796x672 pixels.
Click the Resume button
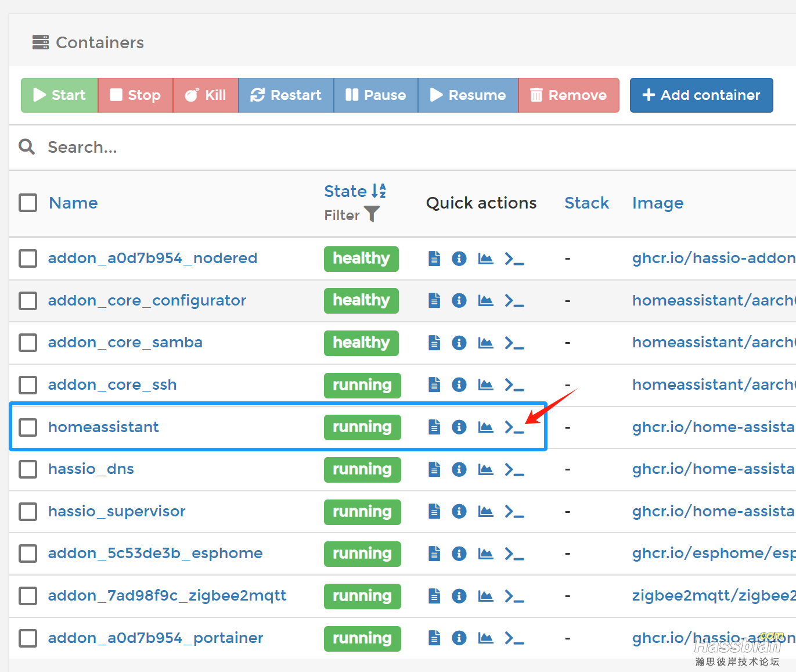(x=468, y=95)
